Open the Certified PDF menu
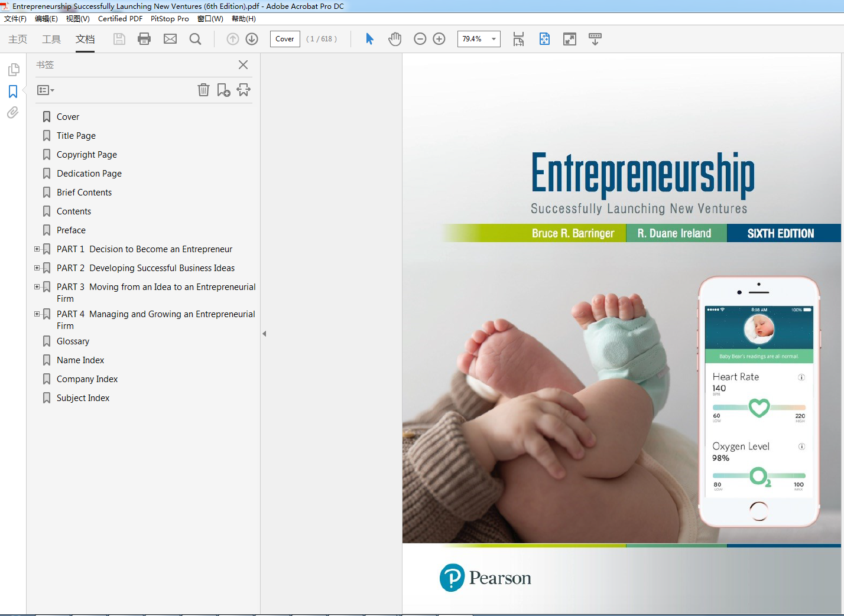Image resolution: width=844 pixels, height=616 pixels. coord(120,19)
